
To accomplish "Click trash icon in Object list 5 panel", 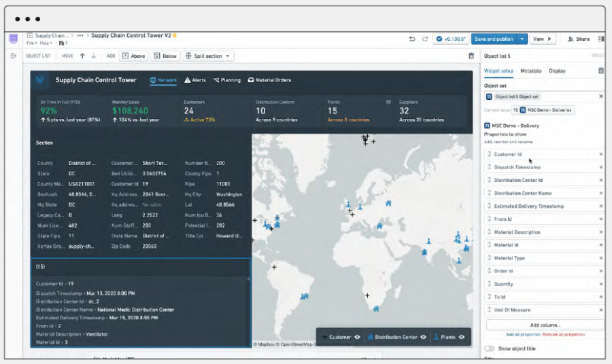I will [x=600, y=71].
